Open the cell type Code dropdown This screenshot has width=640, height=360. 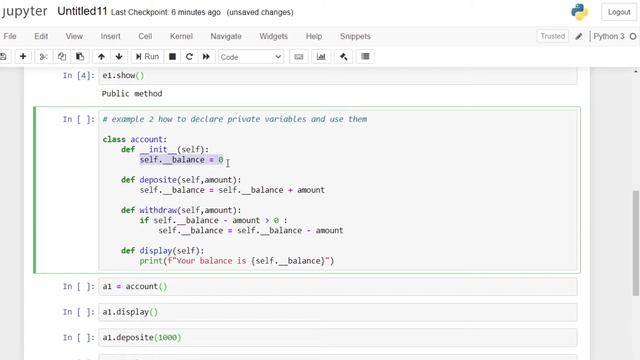(251, 57)
